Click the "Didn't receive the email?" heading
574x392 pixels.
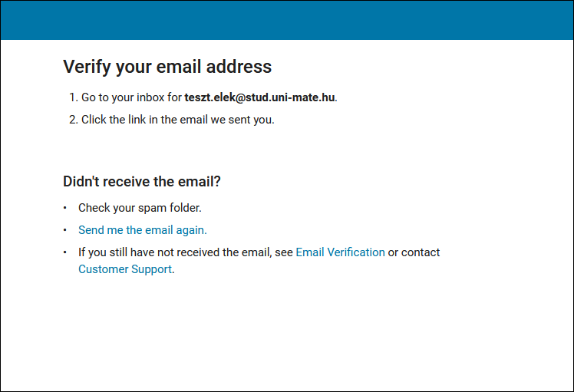(x=142, y=182)
